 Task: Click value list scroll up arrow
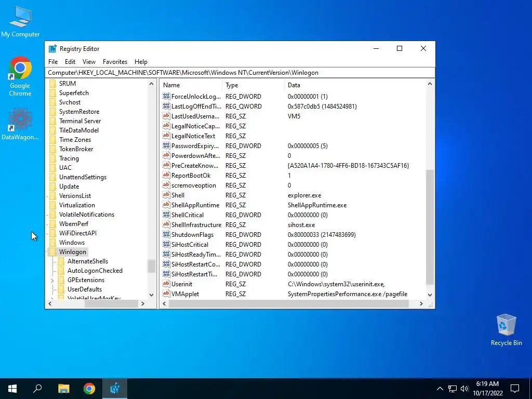[430, 84]
